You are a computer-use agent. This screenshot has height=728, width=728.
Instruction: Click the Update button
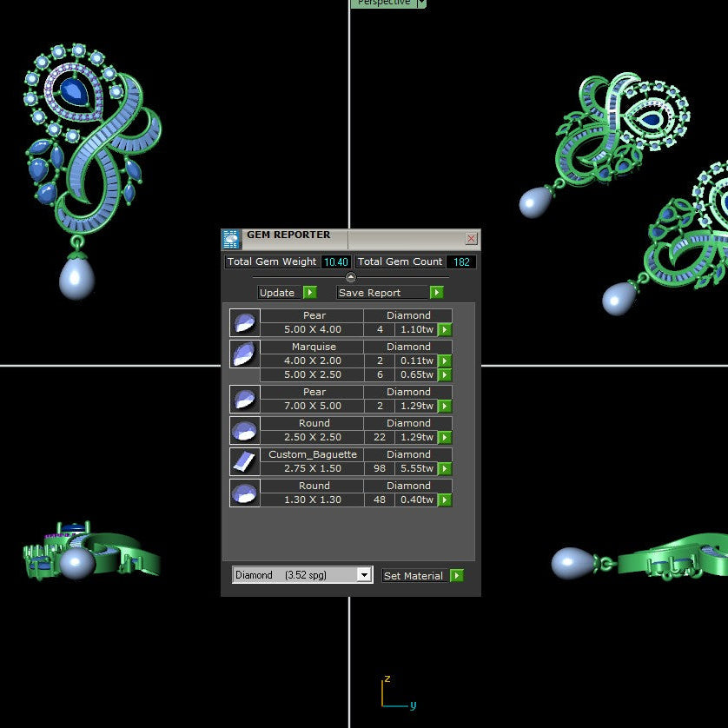click(276, 293)
